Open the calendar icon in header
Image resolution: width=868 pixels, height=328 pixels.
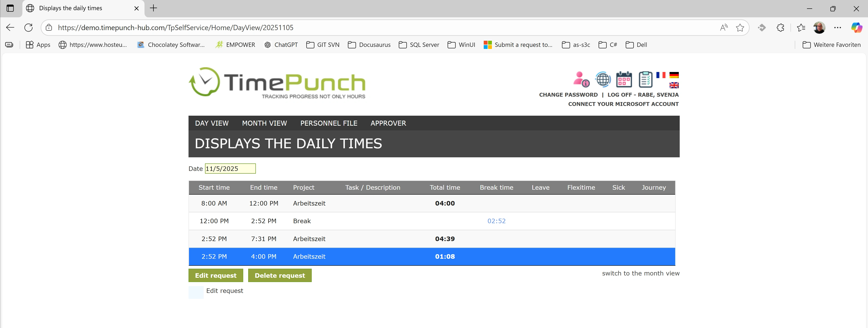624,80
